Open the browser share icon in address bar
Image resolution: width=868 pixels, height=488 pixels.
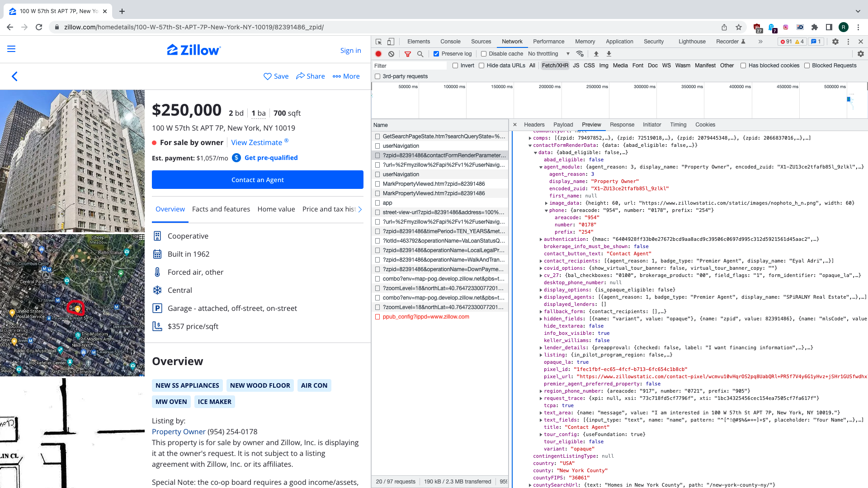pyautogui.click(x=724, y=27)
